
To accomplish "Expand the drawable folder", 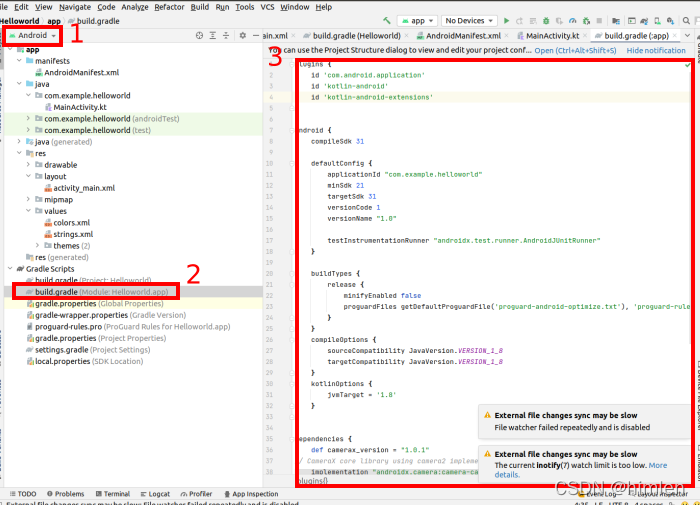I will pos(28,165).
